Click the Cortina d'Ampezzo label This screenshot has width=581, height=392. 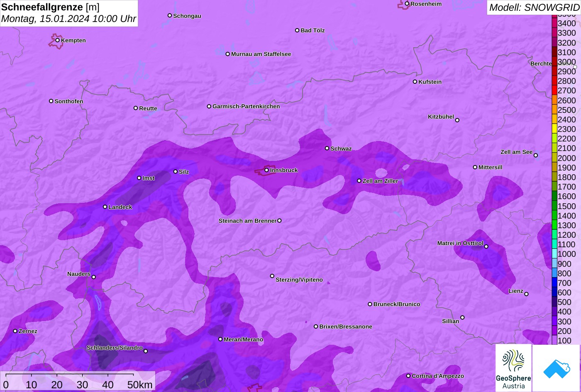point(438,376)
